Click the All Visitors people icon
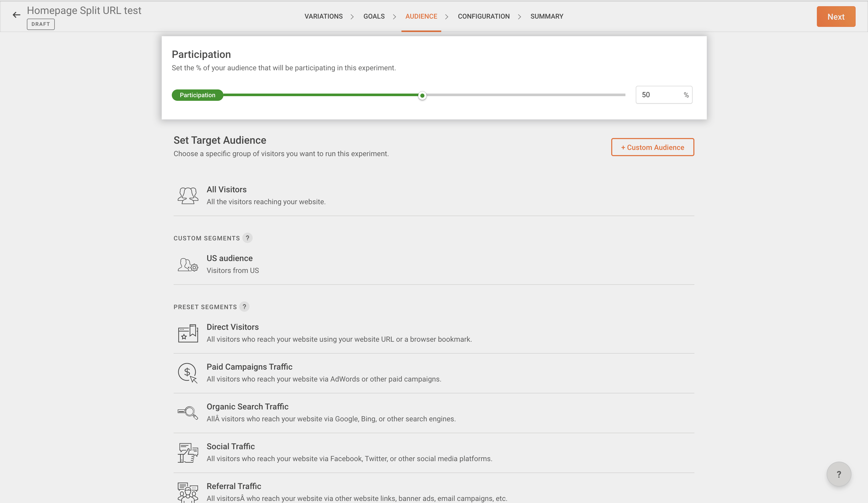The height and width of the screenshot is (503, 868). [188, 195]
